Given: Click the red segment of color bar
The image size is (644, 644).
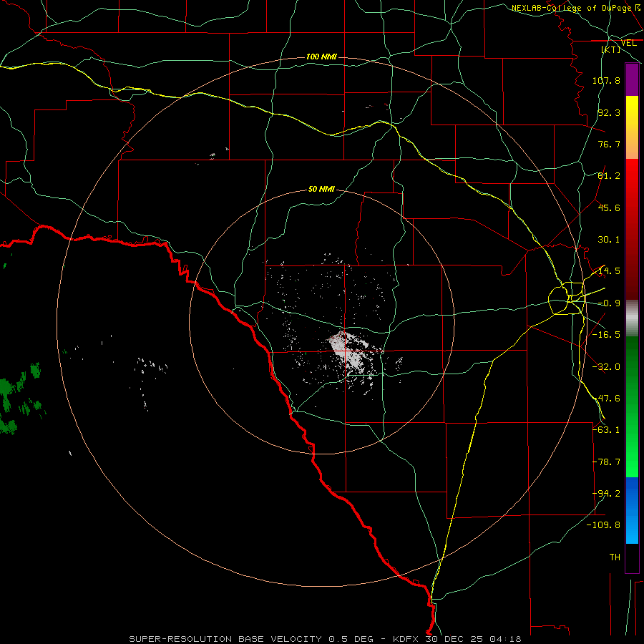Looking at the screenshot, I should (632, 229).
